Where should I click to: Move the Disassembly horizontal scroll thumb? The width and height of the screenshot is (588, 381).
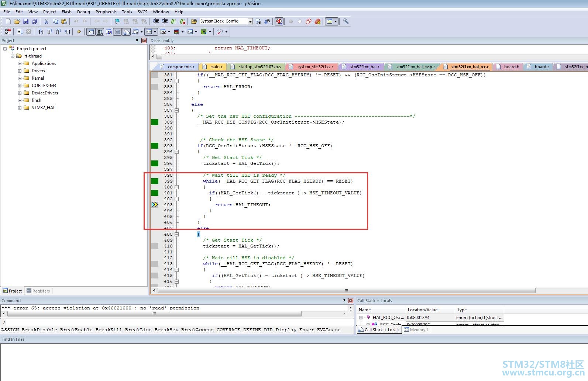159,56
